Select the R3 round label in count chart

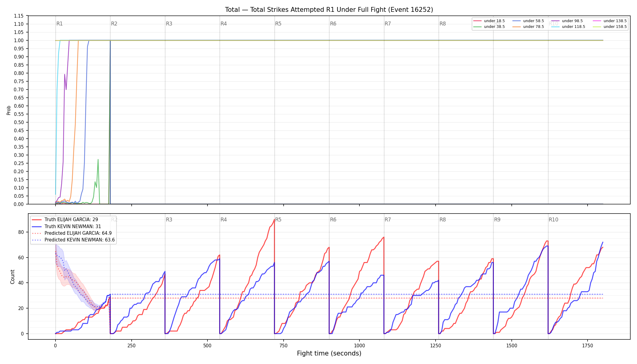pos(169,220)
